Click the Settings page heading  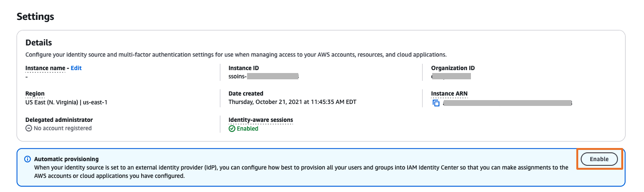[x=35, y=16]
